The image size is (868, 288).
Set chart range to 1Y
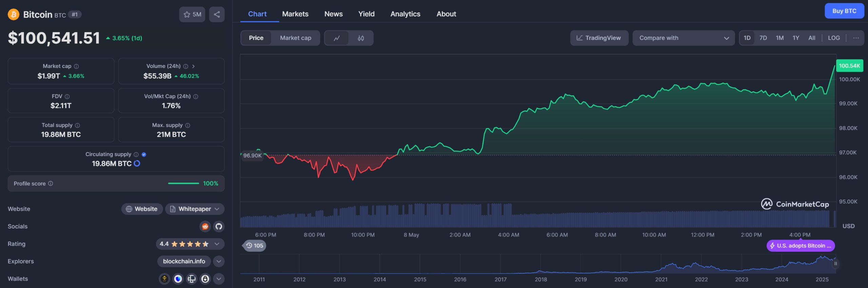(796, 38)
